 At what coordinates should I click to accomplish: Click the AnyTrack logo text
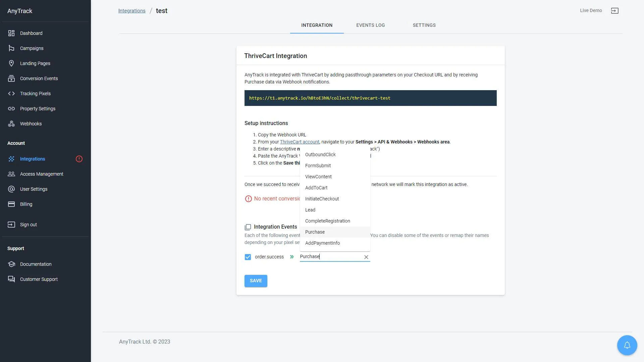tap(20, 11)
